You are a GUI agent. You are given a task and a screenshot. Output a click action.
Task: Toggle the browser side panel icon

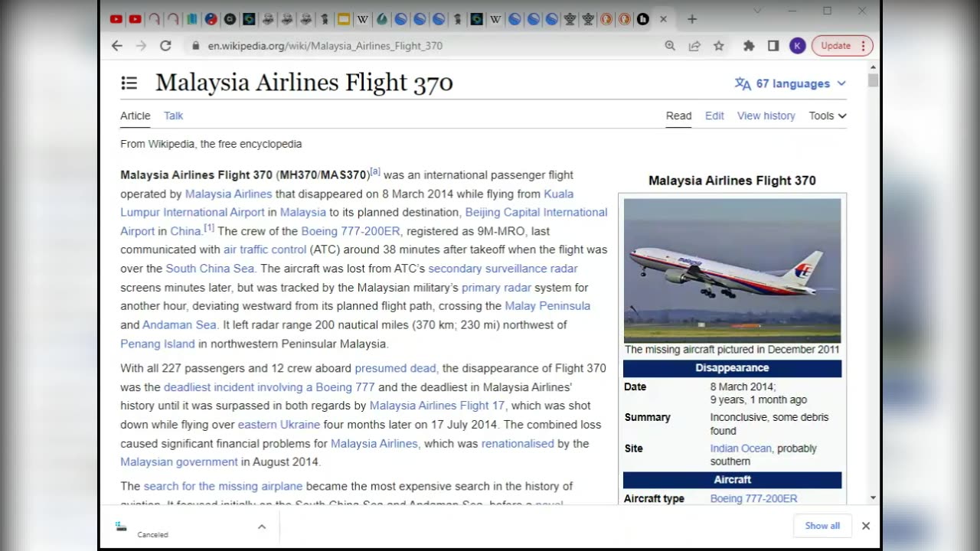tap(773, 46)
